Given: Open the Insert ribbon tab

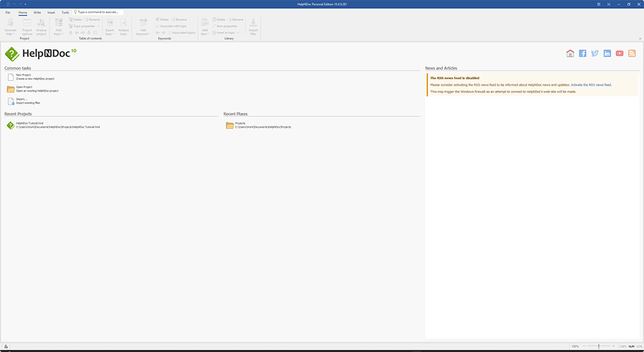Looking at the screenshot, I should [50, 12].
